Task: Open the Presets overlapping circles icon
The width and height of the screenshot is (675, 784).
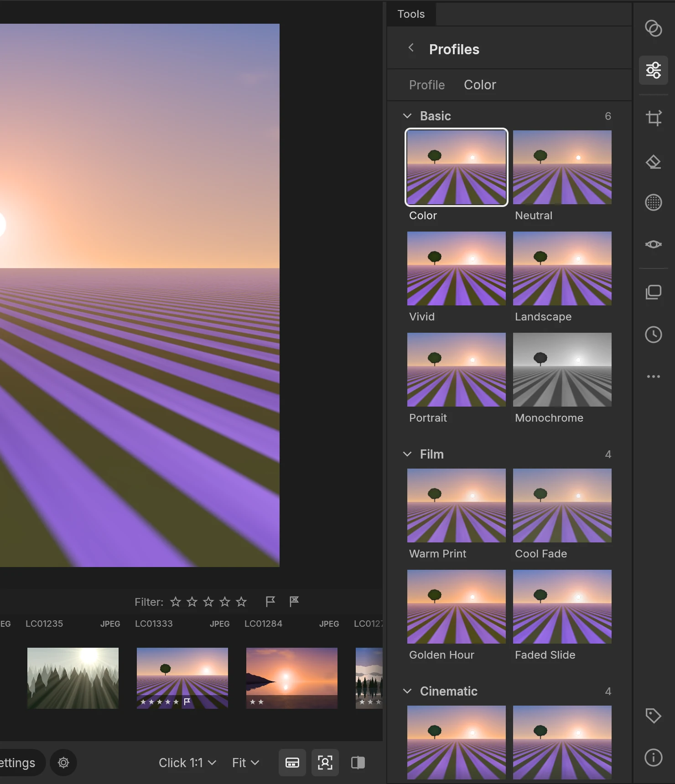Action: 654,28
